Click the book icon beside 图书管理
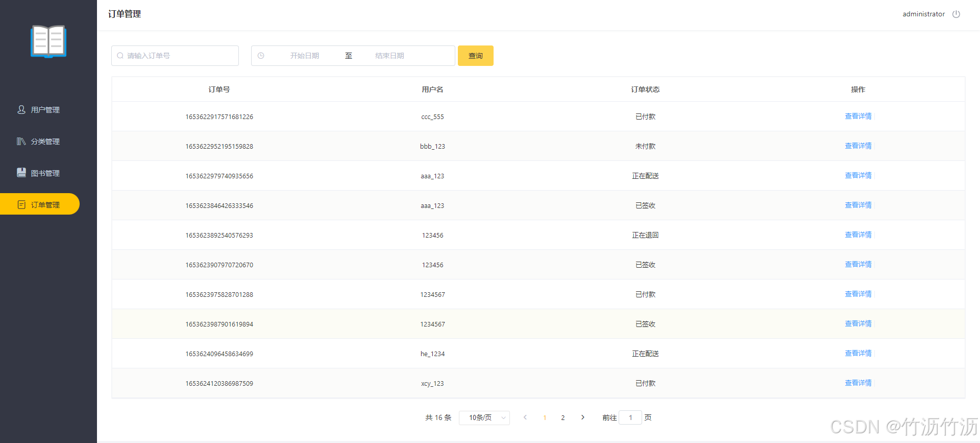The height and width of the screenshot is (443, 980). tap(21, 173)
